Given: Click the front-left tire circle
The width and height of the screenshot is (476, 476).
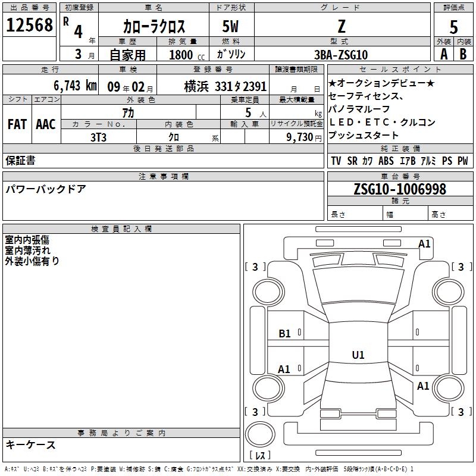Looking at the screenshot, I should [268, 292].
